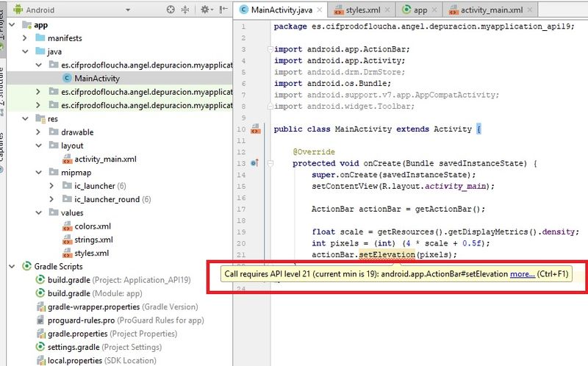Click the 'Activity' superclass name on line 10
The height and width of the screenshot is (366, 588).
pyautogui.click(x=453, y=129)
